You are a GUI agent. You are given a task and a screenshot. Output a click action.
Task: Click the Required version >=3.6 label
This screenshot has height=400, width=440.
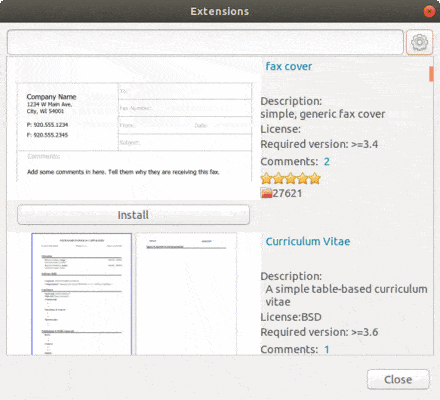(319, 332)
